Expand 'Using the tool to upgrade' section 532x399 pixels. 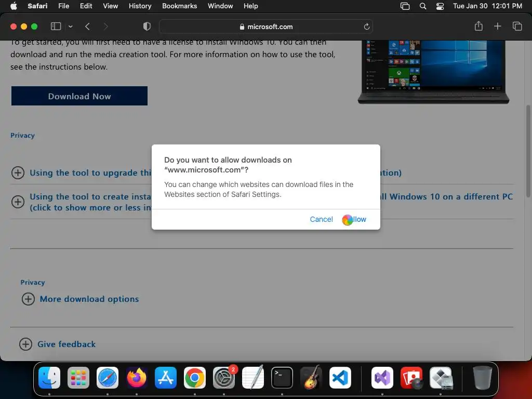click(x=18, y=172)
